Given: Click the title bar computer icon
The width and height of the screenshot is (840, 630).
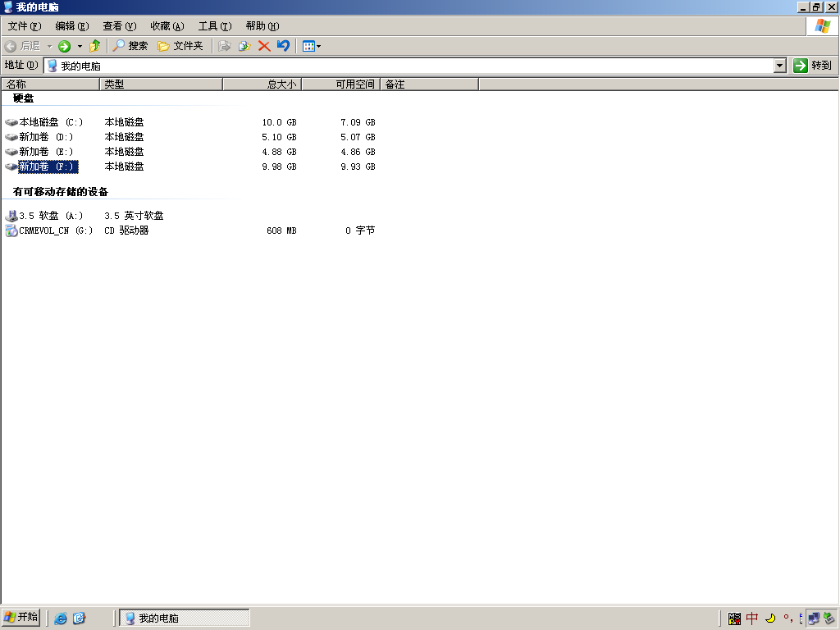Looking at the screenshot, I should pos(8,7).
